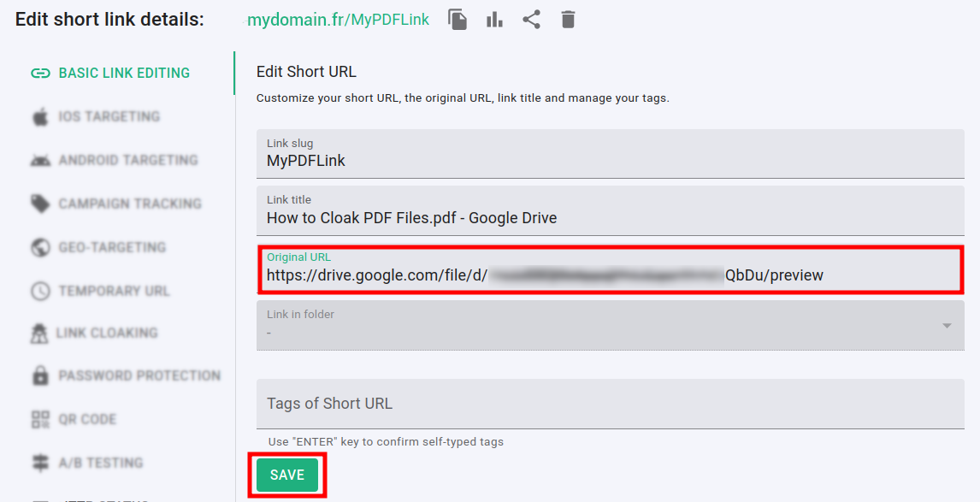This screenshot has width=980, height=502.
Task: Click the Campaign Tracking tag icon
Action: 40,204
